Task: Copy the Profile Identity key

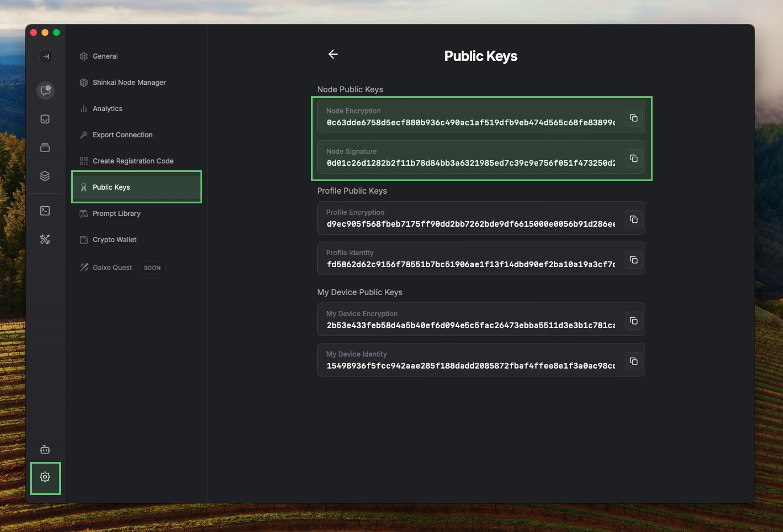Action: coord(633,260)
